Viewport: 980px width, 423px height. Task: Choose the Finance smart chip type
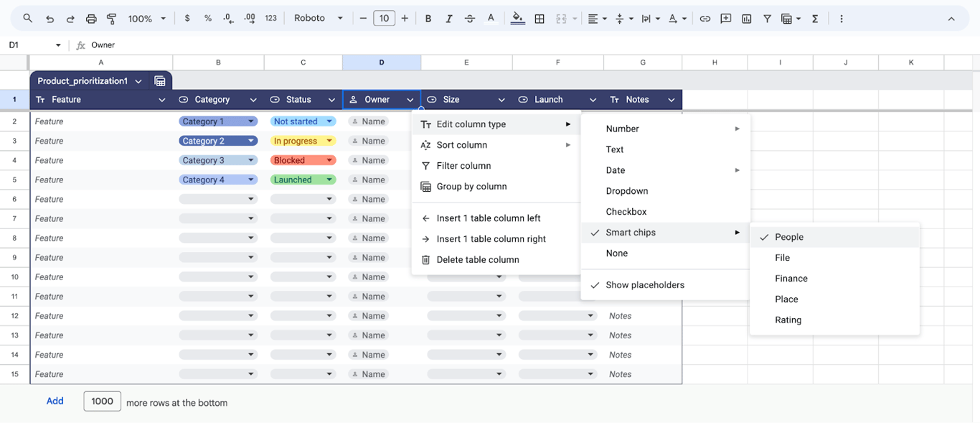pyautogui.click(x=834, y=279)
